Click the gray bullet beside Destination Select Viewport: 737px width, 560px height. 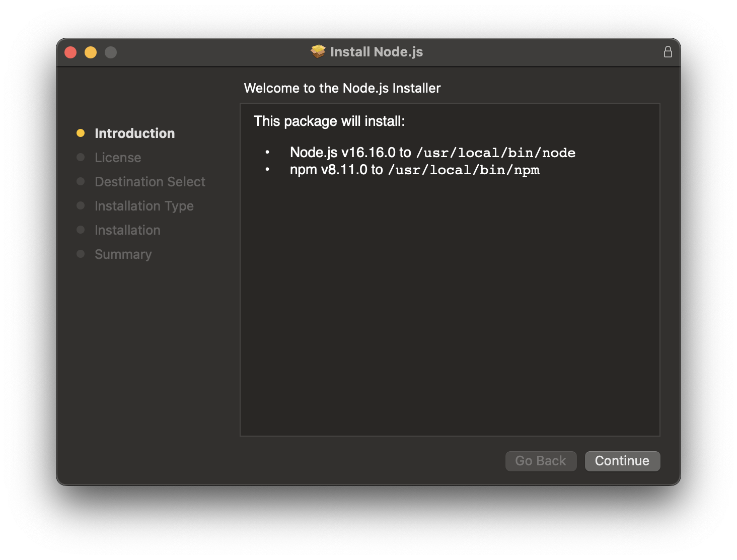pyautogui.click(x=81, y=181)
